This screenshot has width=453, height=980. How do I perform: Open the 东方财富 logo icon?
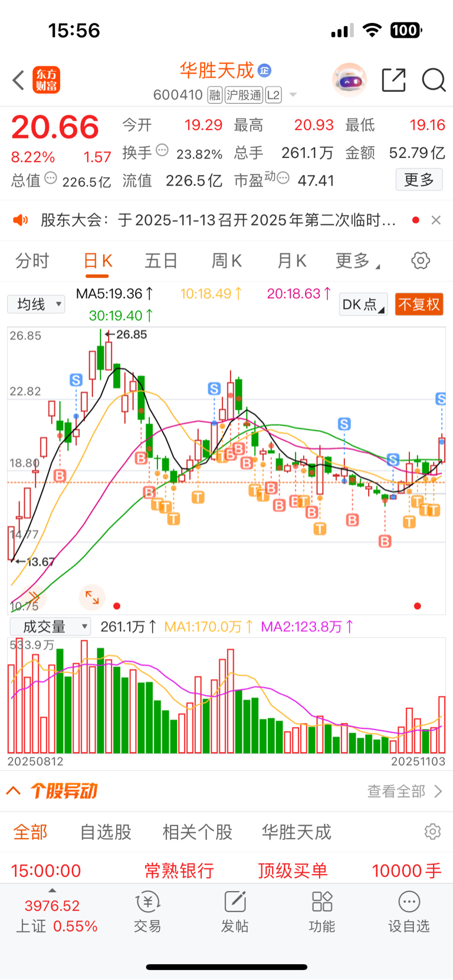[46, 80]
